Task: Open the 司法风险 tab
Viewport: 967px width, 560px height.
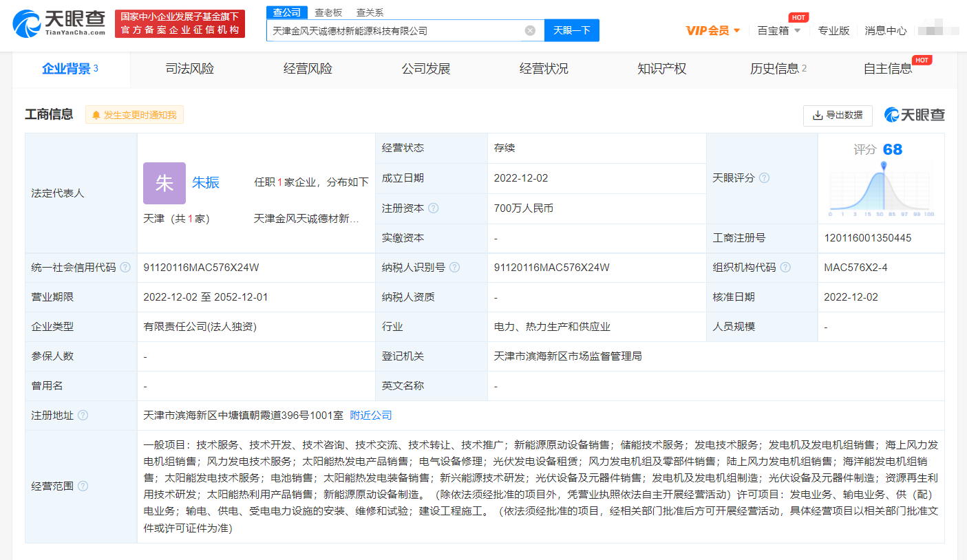Action: click(190, 69)
